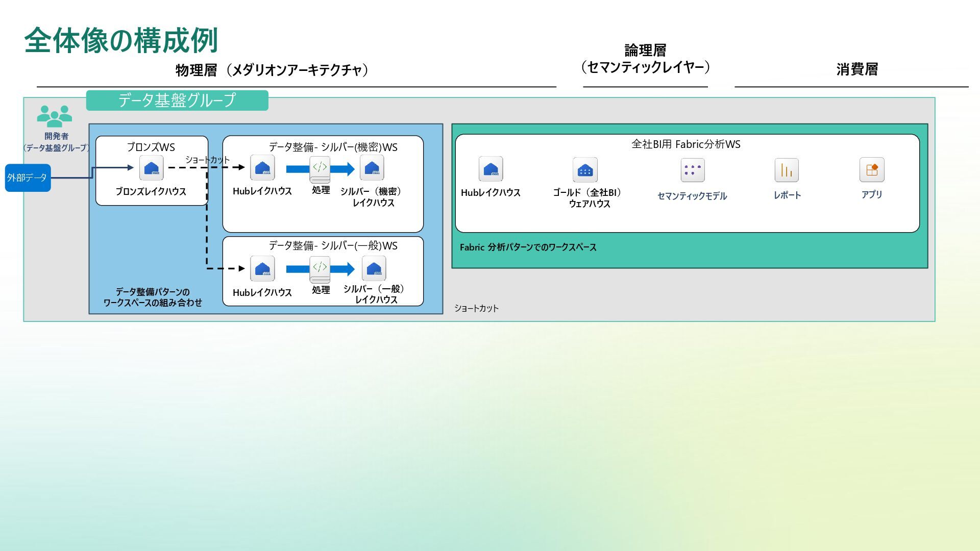Click the セマンティックモデル icon
The image size is (980, 551).
[x=692, y=170]
